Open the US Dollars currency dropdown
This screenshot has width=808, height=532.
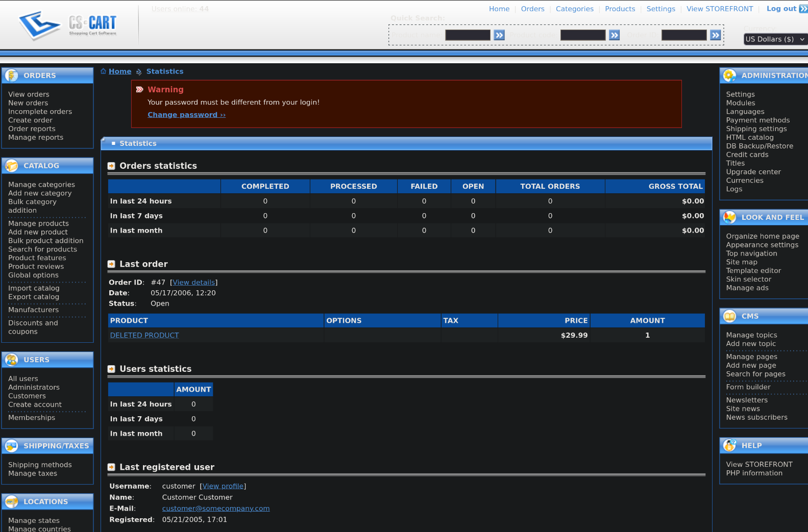point(775,39)
